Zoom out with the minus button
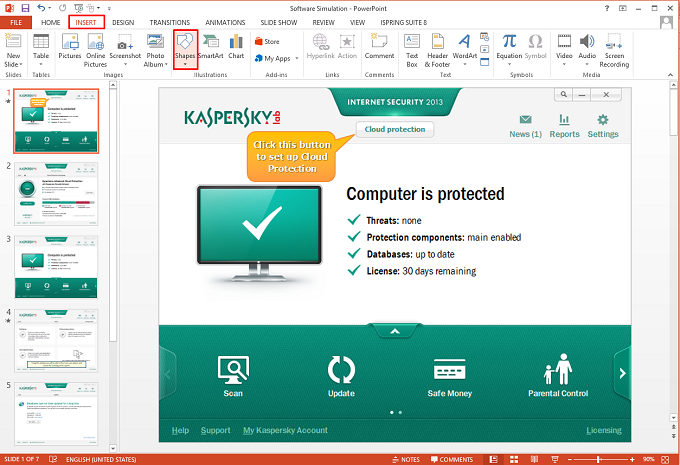 click(x=570, y=459)
